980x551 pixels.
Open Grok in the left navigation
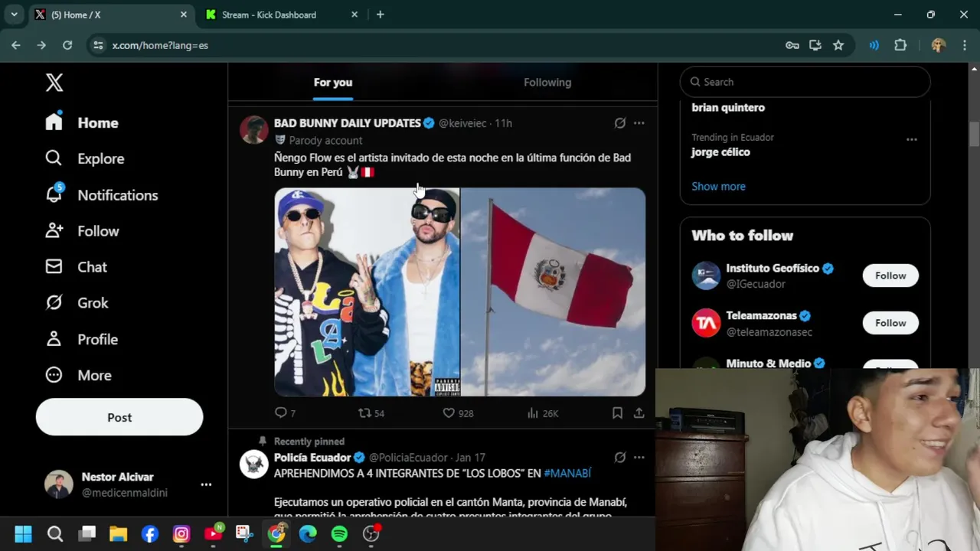click(x=77, y=303)
